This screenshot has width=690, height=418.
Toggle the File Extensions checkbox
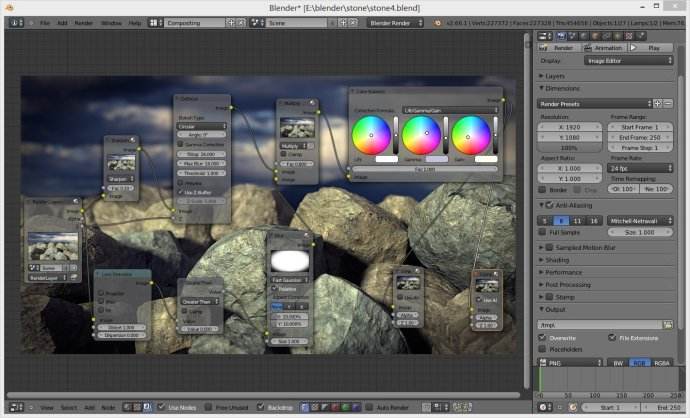click(x=612, y=337)
